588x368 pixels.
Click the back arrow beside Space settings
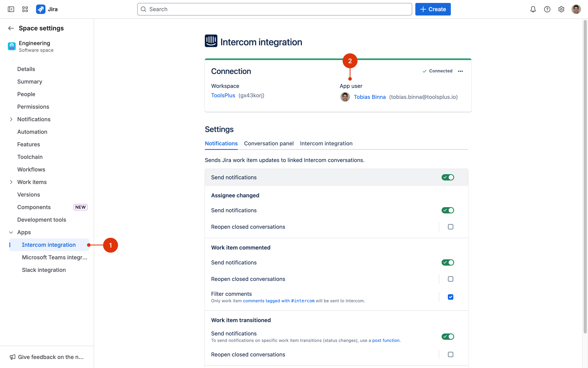coord(11,28)
